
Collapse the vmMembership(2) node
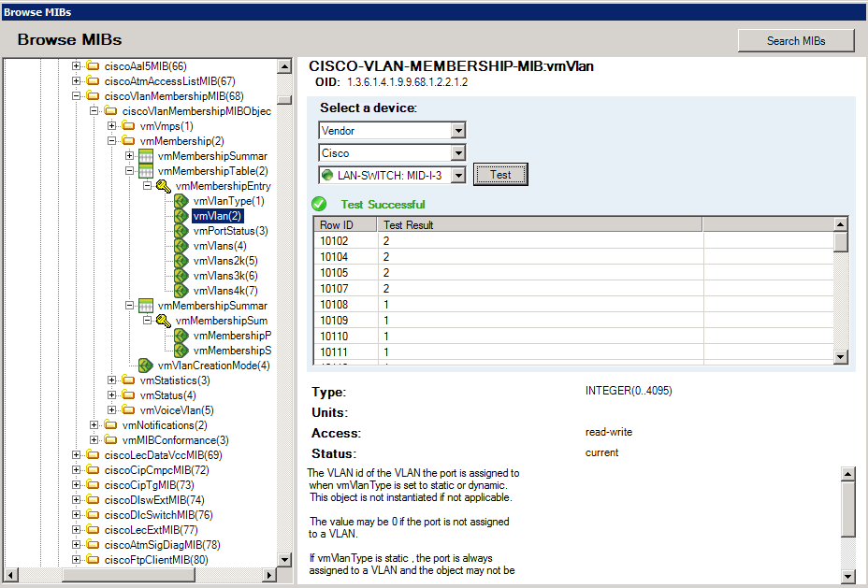[x=112, y=140]
